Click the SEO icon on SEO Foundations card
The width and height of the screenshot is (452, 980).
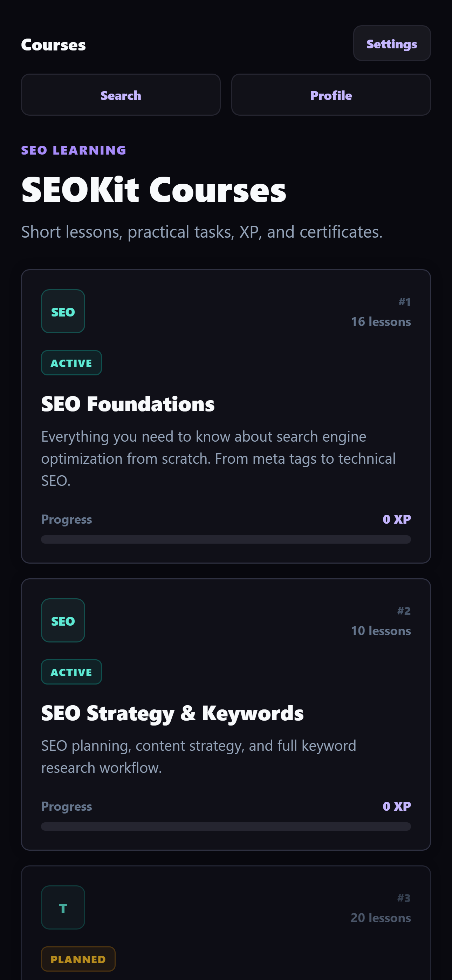pyautogui.click(x=63, y=311)
